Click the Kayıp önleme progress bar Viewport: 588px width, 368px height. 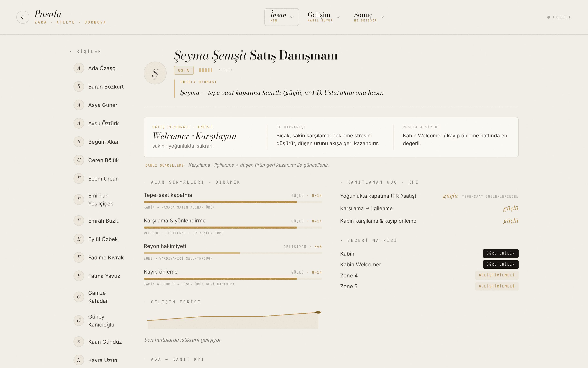[x=233, y=279]
